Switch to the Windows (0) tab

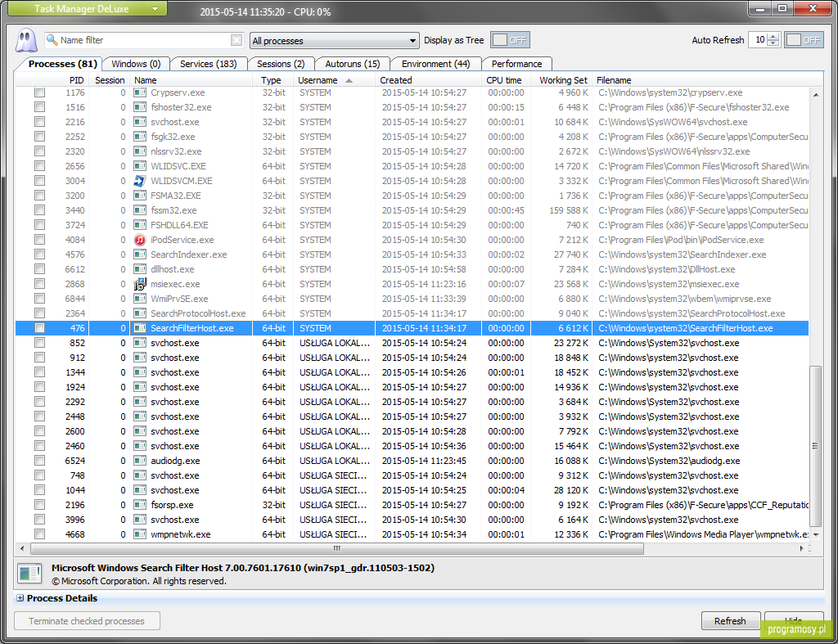click(136, 64)
